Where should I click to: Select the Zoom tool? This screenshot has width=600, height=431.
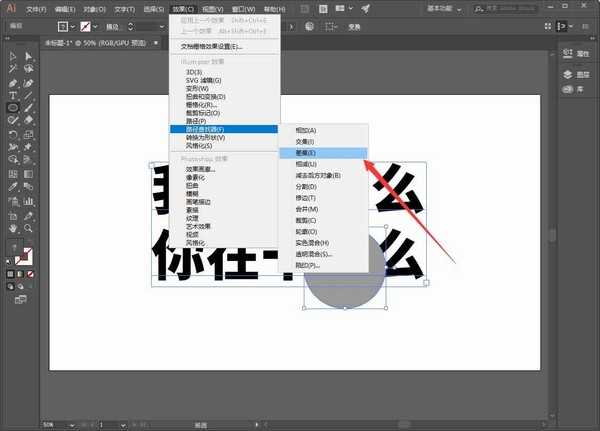(28, 229)
